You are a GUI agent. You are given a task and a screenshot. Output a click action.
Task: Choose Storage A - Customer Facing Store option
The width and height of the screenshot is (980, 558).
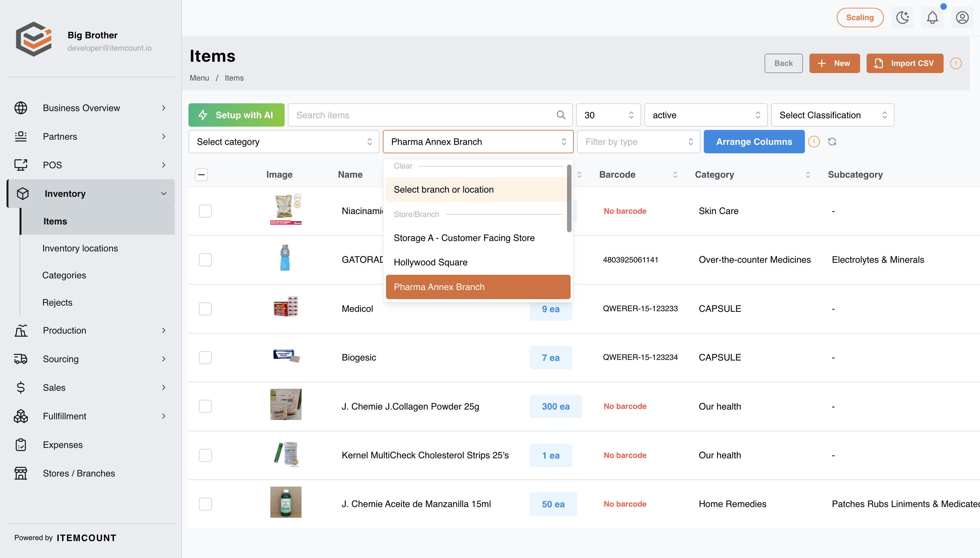point(478,238)
